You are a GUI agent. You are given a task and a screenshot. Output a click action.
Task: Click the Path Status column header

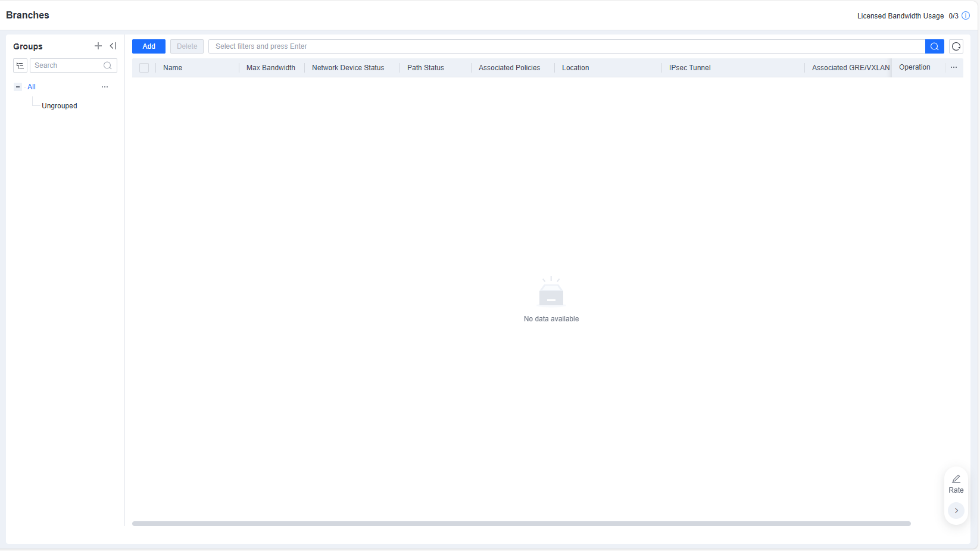click(x=426, y=68)
